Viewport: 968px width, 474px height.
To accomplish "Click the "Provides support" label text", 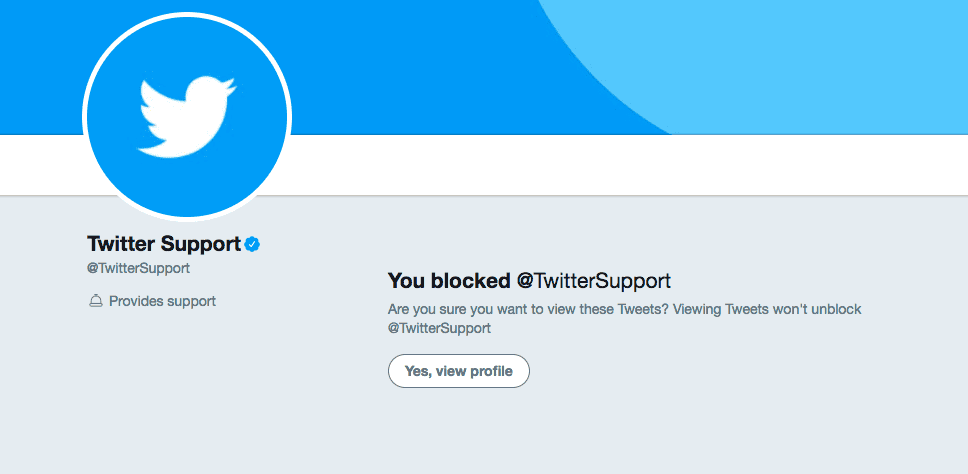I will 162,301.
